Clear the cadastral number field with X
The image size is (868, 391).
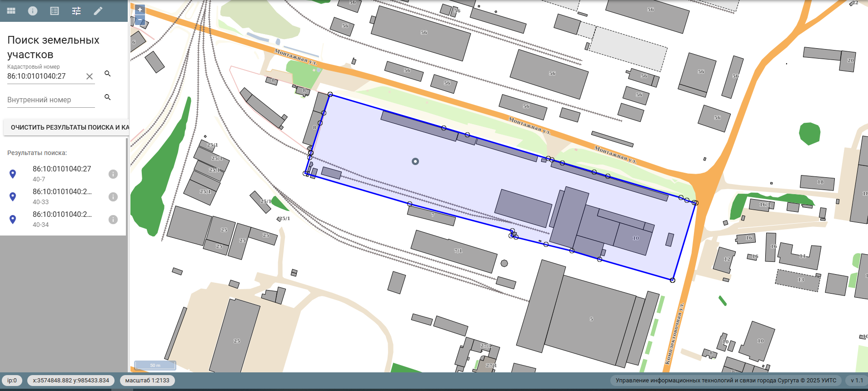click(x=90, y=76)
